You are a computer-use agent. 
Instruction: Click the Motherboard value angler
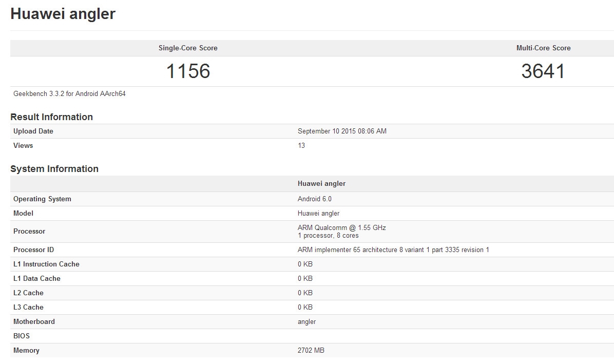[306, 322]
